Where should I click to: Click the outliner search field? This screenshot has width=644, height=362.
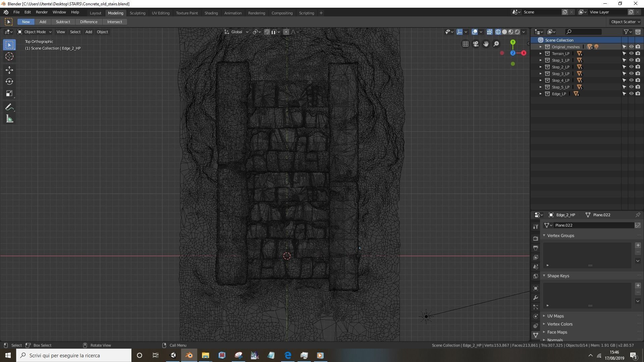[x=583, y=32]
